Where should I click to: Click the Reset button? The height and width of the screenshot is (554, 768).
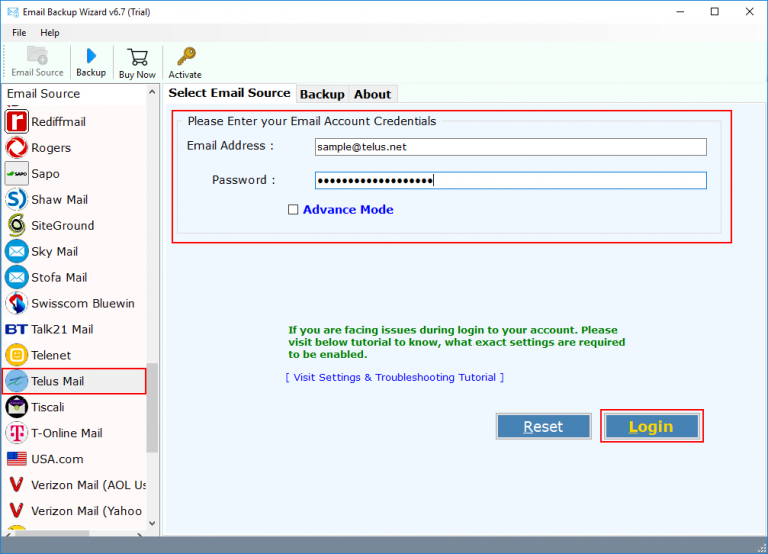(543, 427)
